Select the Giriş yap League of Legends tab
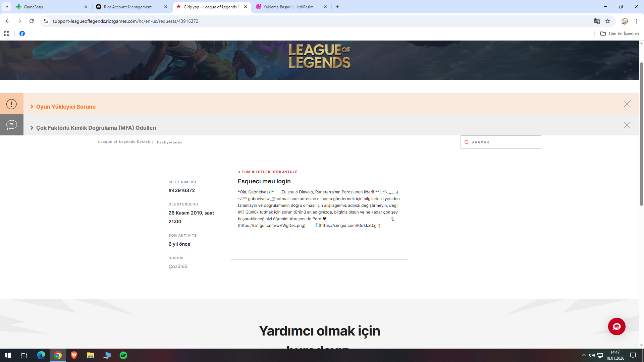Screen dimensions: 644x362 coord(211,7)
